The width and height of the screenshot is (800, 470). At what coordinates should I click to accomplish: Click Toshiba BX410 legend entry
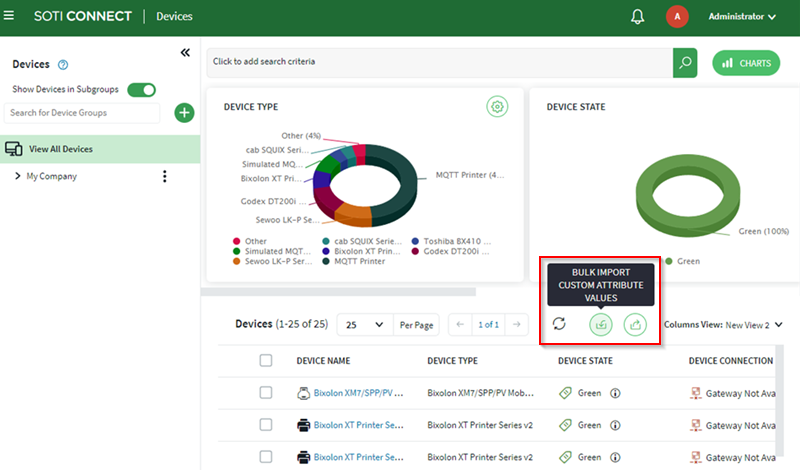pyautogui.click(x=452, y=241)
